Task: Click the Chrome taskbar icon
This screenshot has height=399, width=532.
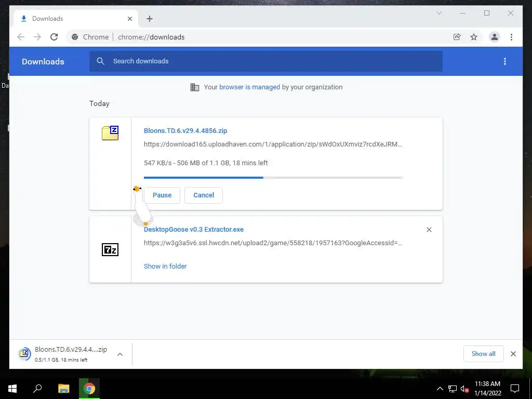Action: pos(89,389)
